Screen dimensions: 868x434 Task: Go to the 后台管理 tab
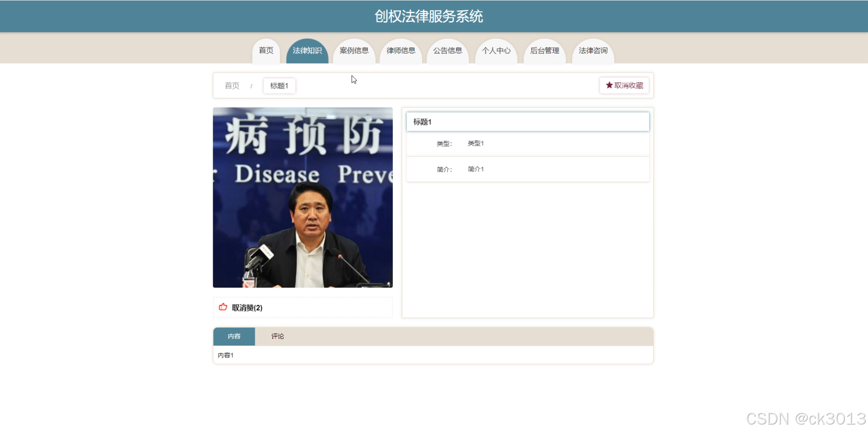(x=545, y=51)
